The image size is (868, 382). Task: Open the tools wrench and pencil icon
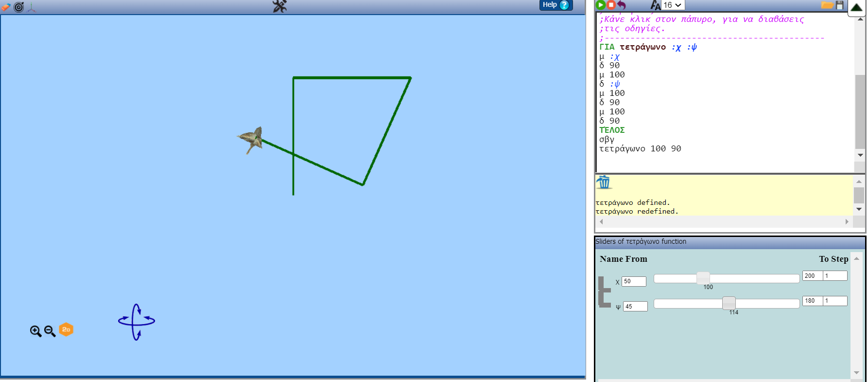(279, 6)
